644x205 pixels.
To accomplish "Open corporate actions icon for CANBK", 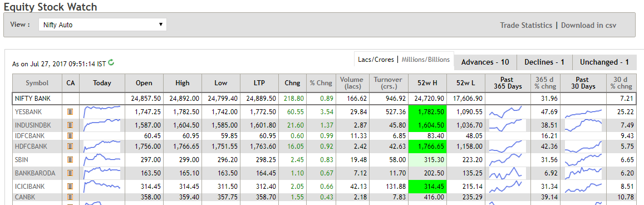I will click(70, 197).
